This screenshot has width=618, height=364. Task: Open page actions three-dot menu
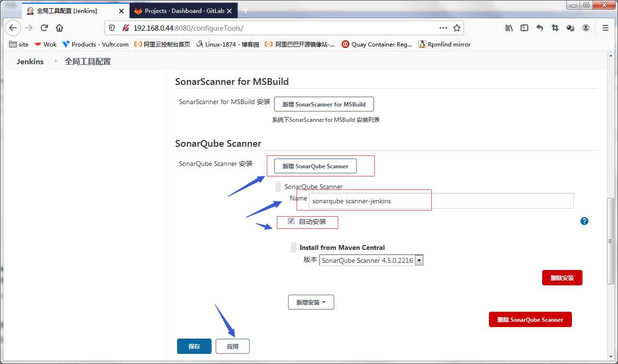(x=443, y=28)
